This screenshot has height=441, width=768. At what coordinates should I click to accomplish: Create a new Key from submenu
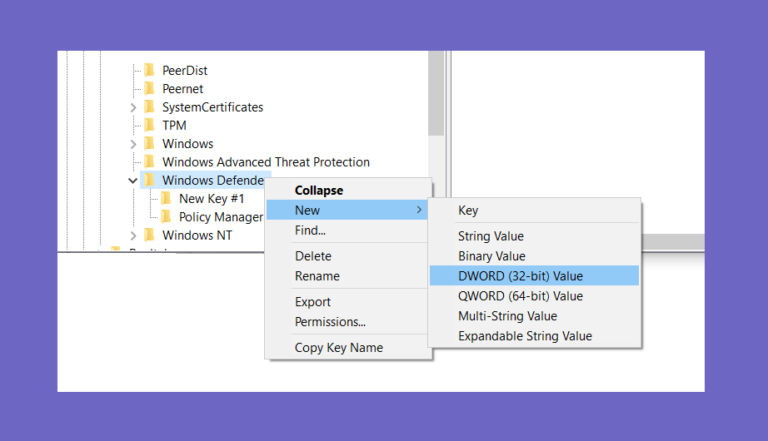tap(534, 210)
